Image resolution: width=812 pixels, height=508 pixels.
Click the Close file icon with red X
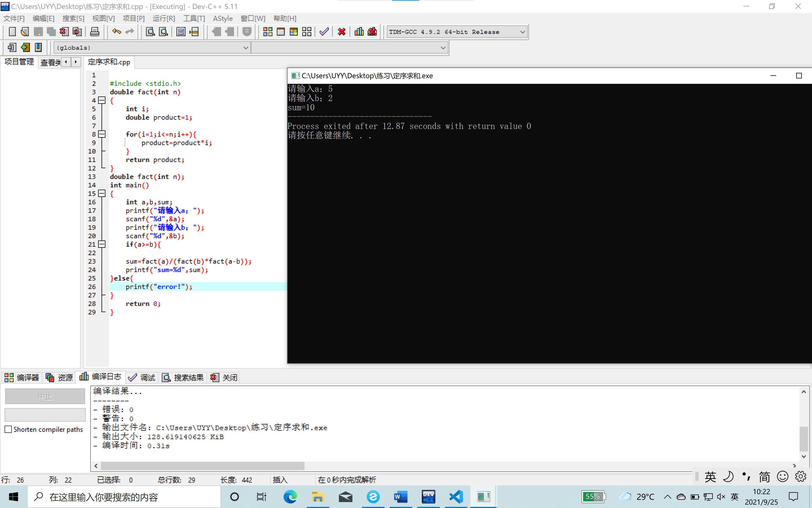64,32
